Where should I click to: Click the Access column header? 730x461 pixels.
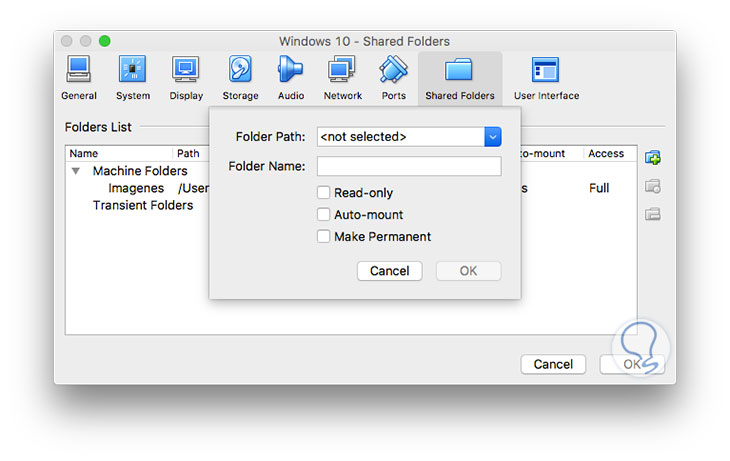606,154
